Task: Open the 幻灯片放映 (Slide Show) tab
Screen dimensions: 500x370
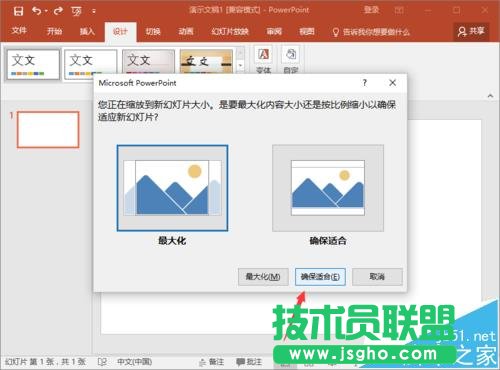Action: click(x=230, y=31)
